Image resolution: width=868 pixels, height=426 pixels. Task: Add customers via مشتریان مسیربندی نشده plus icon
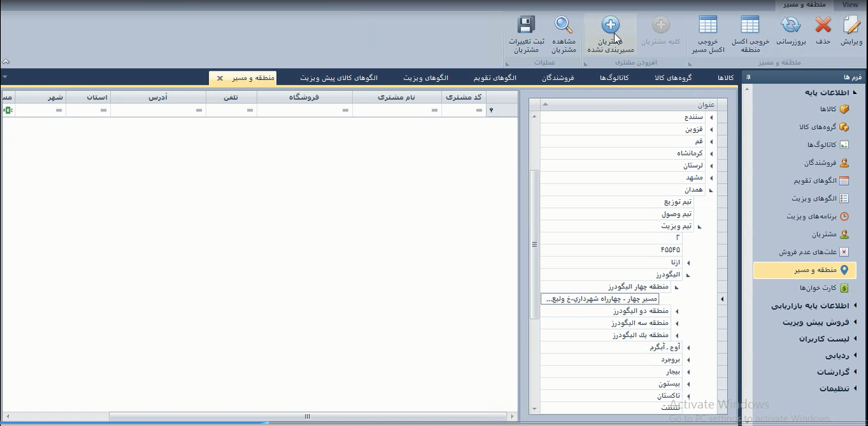pyautogui.click(x=611, y=25)
